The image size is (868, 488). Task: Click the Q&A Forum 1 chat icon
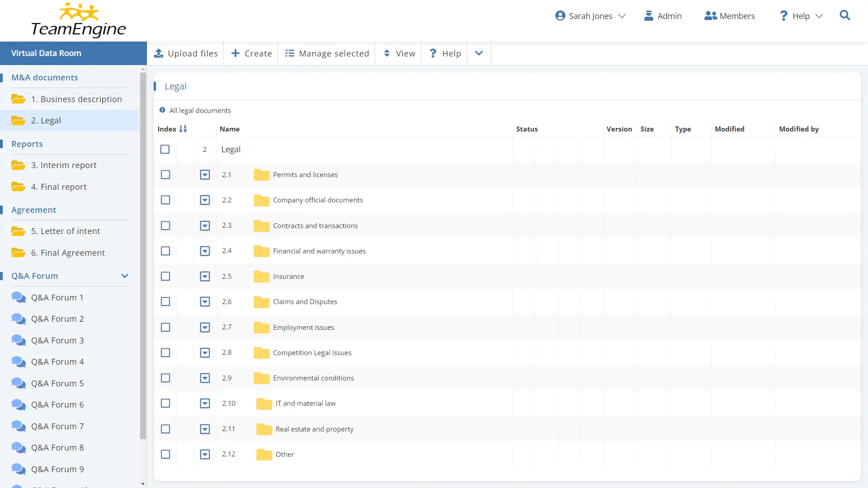click(19, 297)
